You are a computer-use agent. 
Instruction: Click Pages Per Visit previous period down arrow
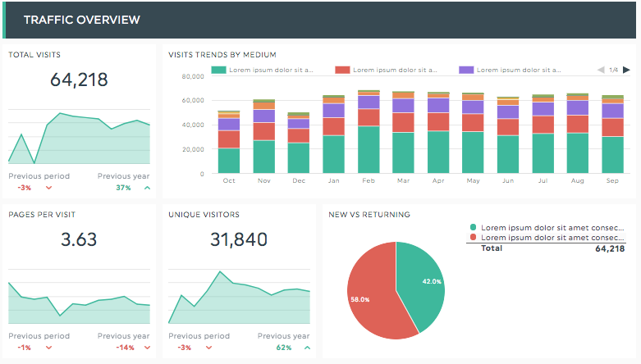pos(48,348)
